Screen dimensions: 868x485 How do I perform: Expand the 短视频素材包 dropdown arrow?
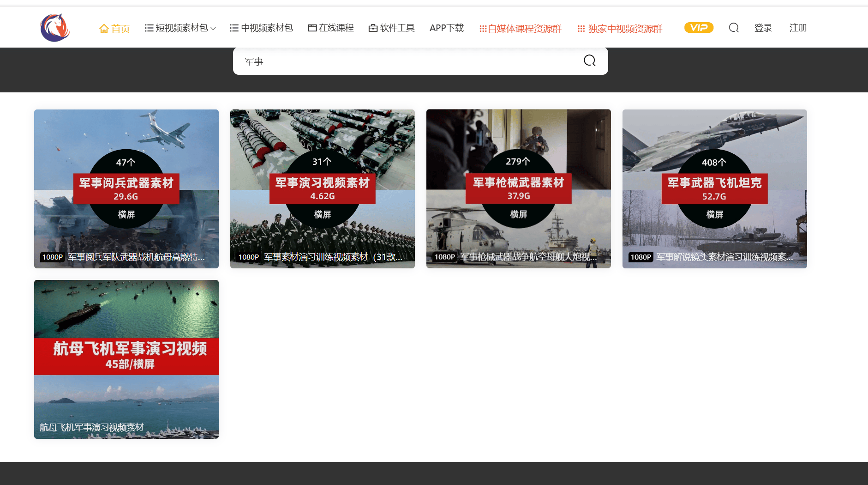tap(213, 29)
